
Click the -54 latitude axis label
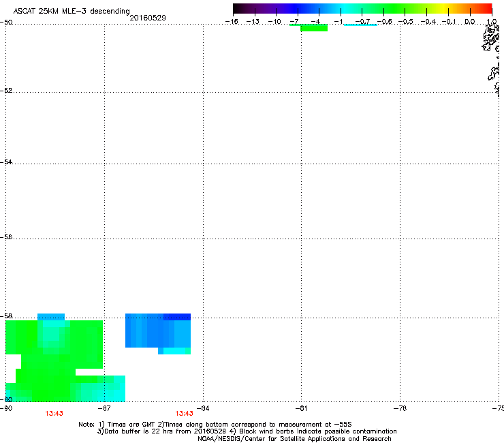[6, 162]
